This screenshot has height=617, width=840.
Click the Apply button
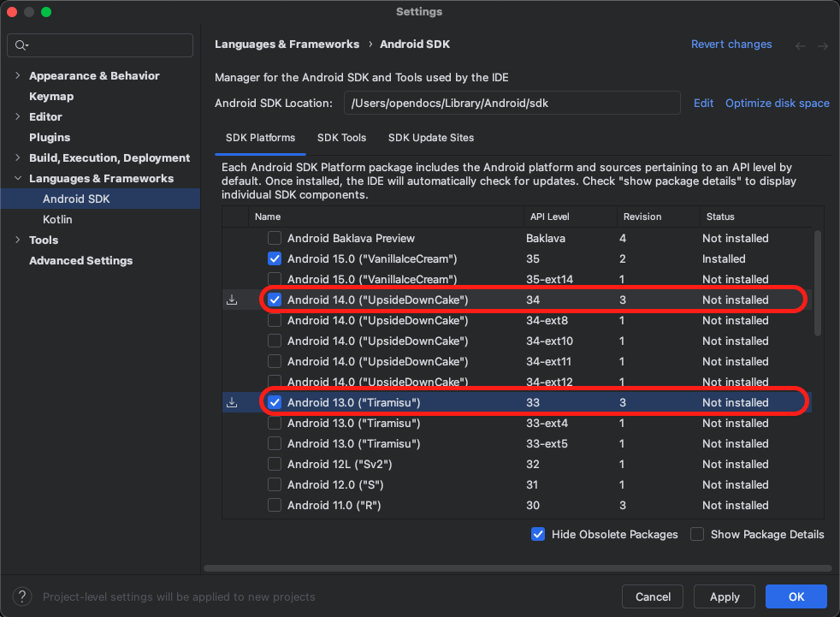[x=725, y=596]
